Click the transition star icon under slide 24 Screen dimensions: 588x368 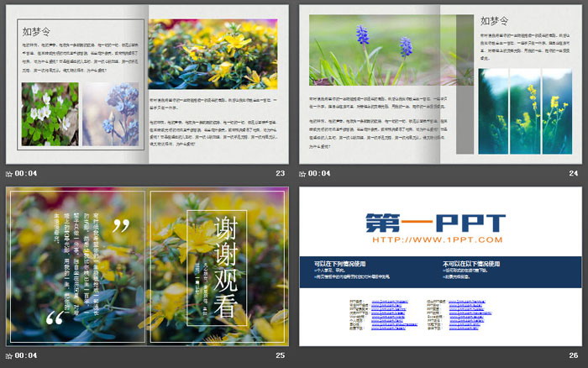302,174
